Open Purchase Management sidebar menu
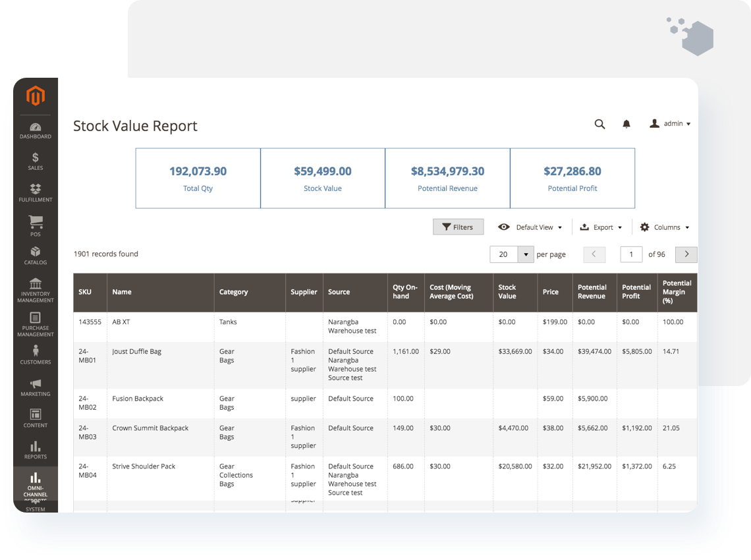The image size is (751, 560). tap(36, 324)
